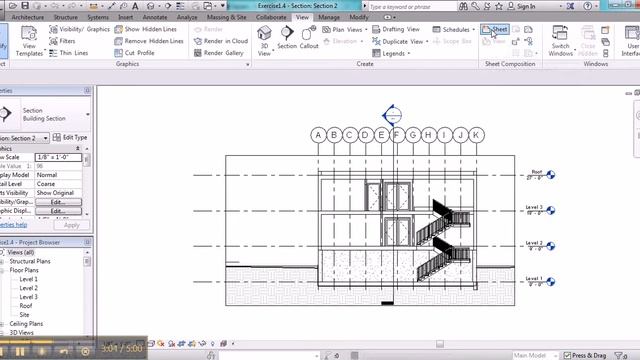Screen dimensions: 640x360
Task: Click the binoculars search icon
Action: (x=463, y=6)
